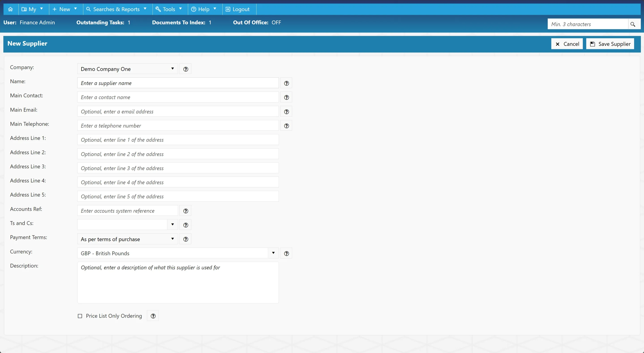This screenshot has width=644, height=353.
Task: Open the Company dropdown
Action: pos(127,69)
